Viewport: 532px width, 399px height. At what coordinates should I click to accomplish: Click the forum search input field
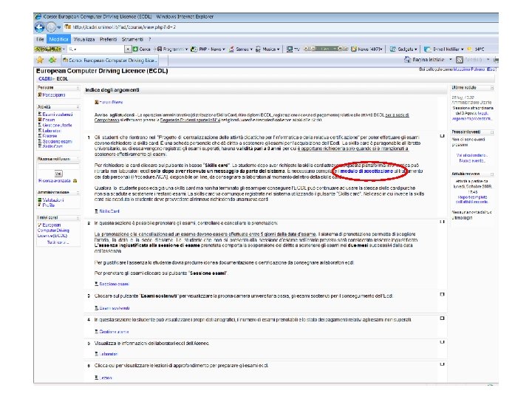(x=58, y=166)
